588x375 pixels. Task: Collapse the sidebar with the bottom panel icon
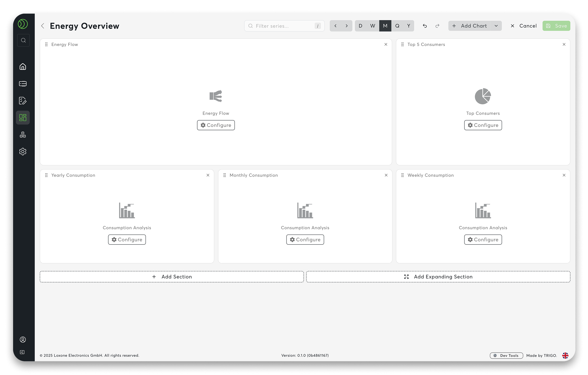(x=22, y=352)
